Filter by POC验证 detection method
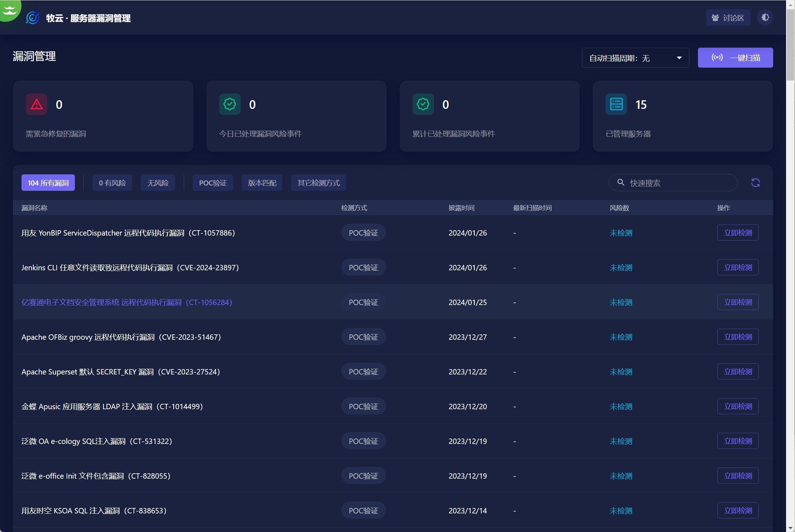795x532 pixels. pyautogui.click(x=213, y=183)
